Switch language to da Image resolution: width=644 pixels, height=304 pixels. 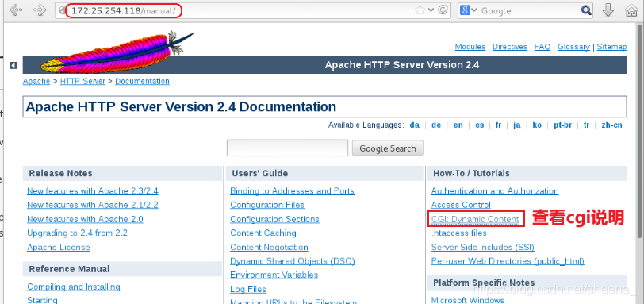pyautogui.click(x=415, y=125)
